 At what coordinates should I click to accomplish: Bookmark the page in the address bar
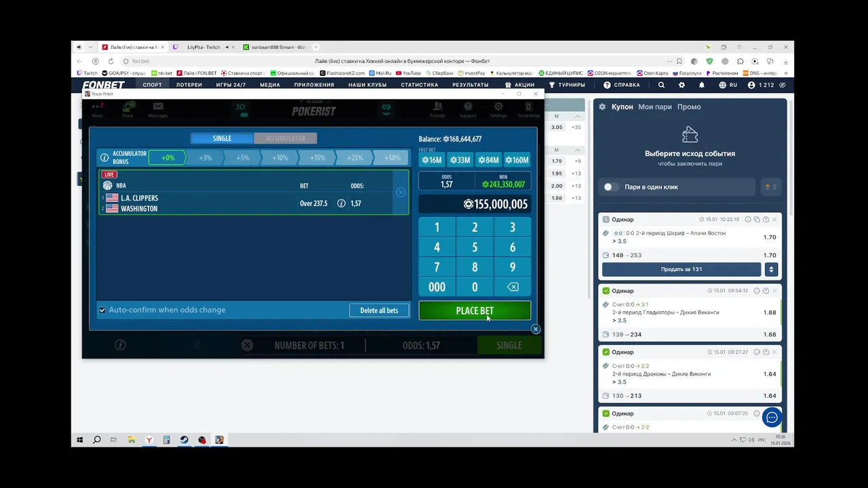pos(680,61)
